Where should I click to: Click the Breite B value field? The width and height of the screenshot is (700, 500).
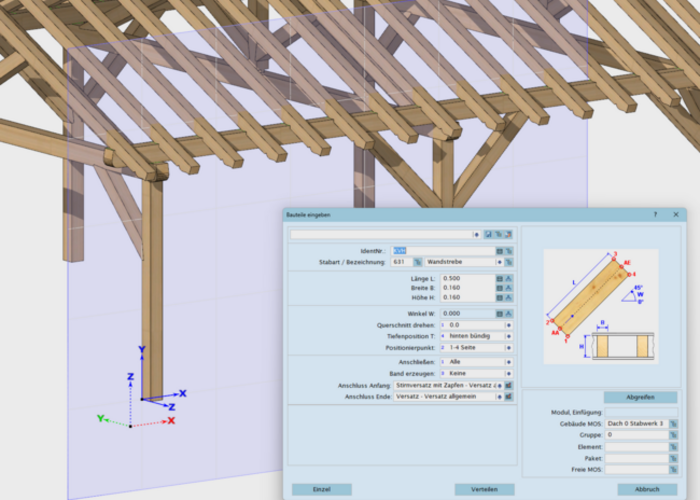click(x=467, y=288)
